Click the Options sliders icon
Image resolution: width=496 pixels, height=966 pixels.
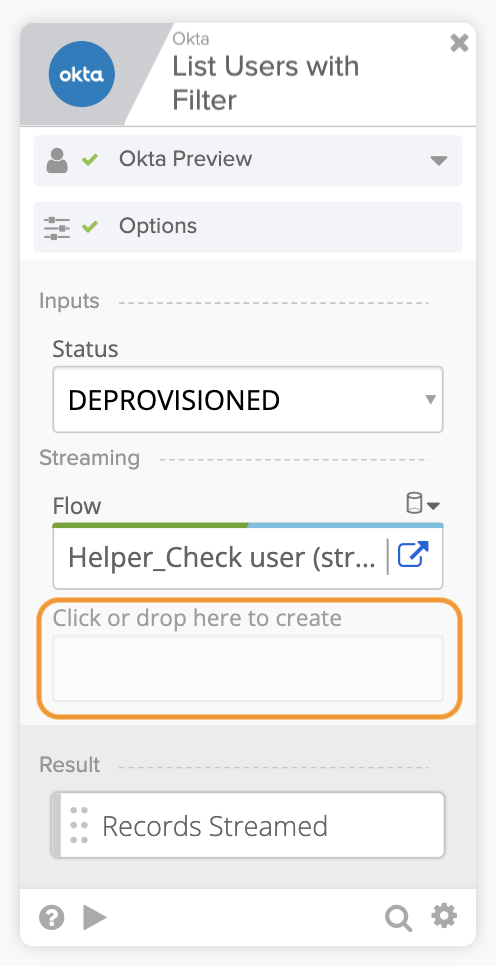point(57,227)
